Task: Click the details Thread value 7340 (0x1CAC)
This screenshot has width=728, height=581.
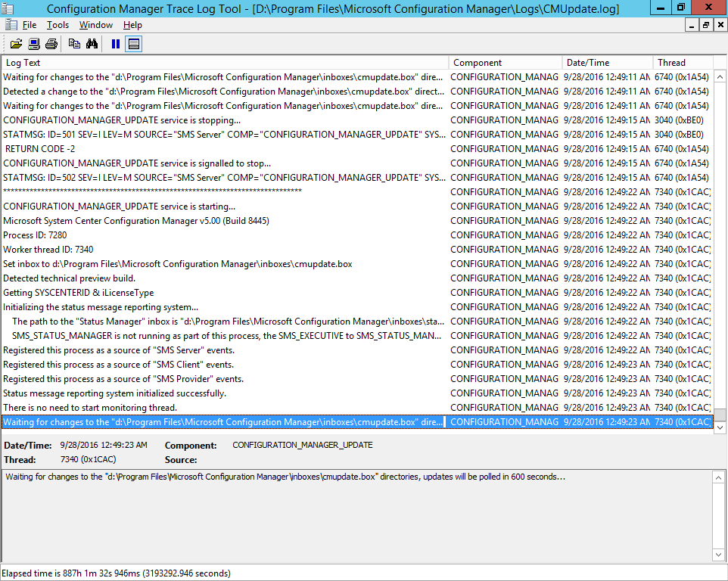Action: [89, 459]
